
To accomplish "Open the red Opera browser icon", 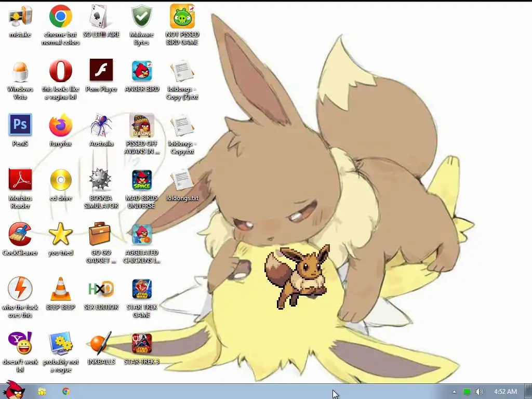I will [x=60, y=71].
